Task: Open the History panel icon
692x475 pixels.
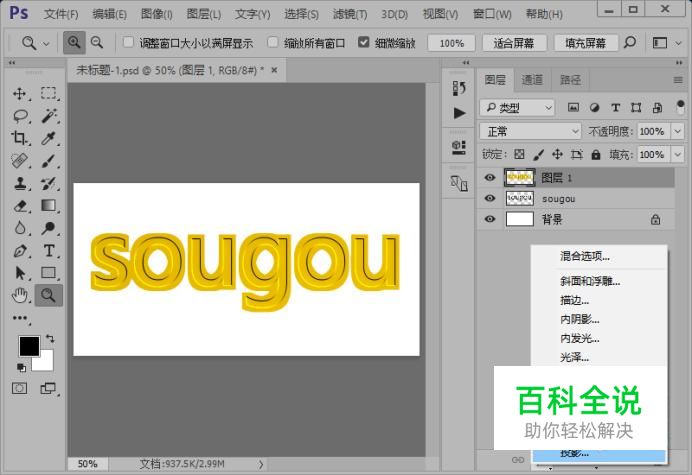Action: [x=459, y=88]
